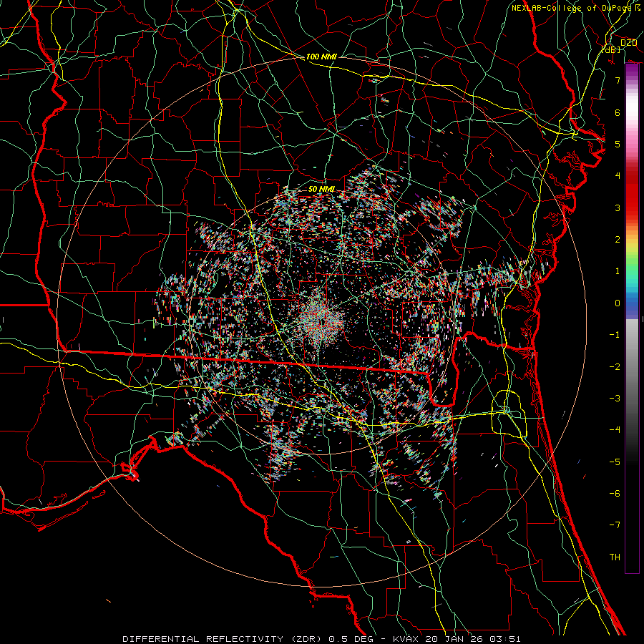Click the positive "2" scale label
Viewport: 644px width, 644px height.
[x=618, y=240]
